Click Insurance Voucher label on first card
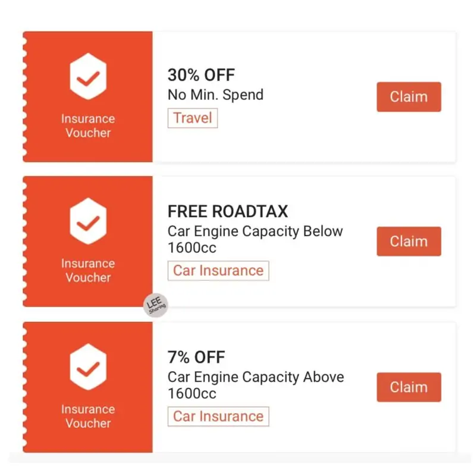474x476 pixels. (88, 126)
